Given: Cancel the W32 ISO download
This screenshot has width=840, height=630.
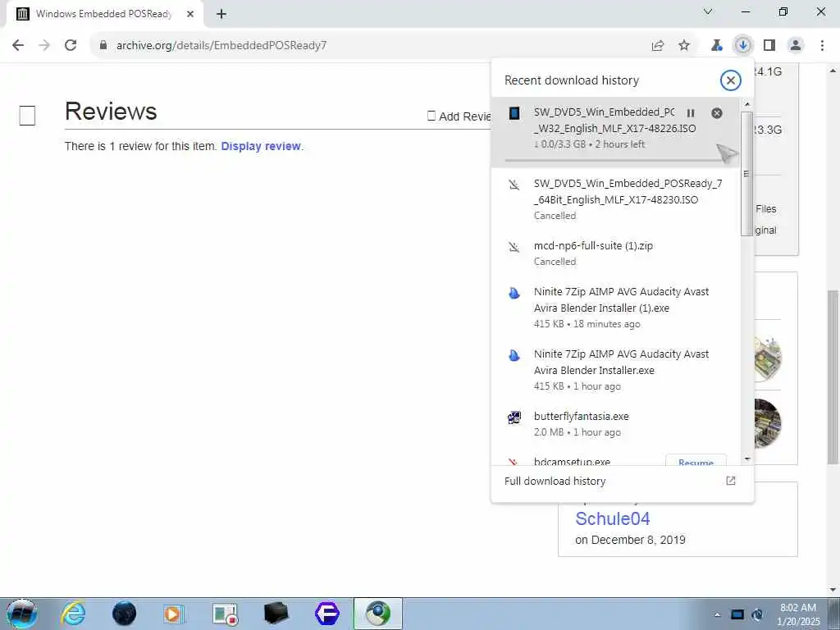Looking at the screenshot, I should [x=717, y=113].
